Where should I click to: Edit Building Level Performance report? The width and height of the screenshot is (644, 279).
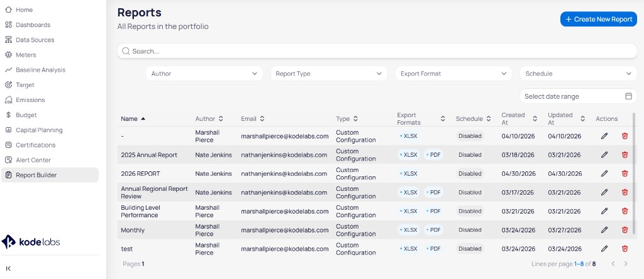click(604, 211)
